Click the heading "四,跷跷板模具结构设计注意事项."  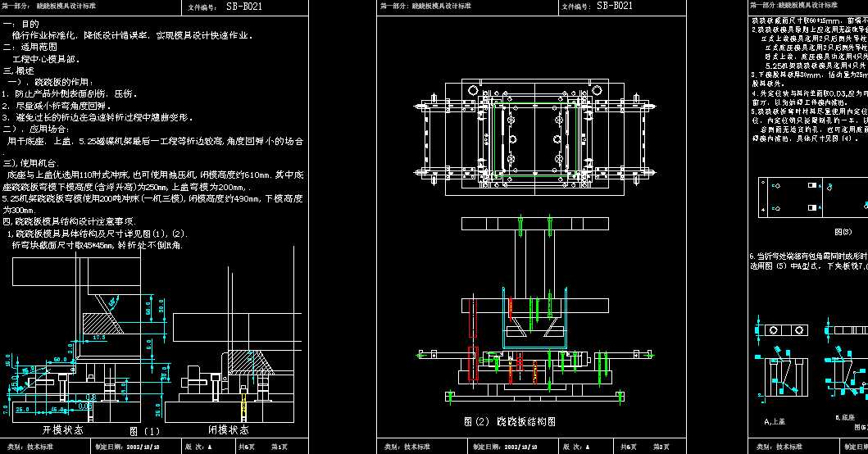(x=70, y=221)
